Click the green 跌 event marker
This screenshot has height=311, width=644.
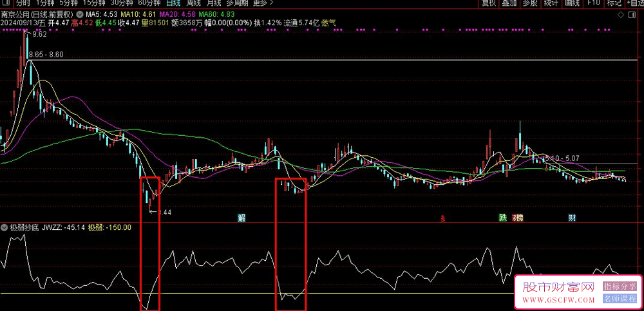click(x=502, y=218)
